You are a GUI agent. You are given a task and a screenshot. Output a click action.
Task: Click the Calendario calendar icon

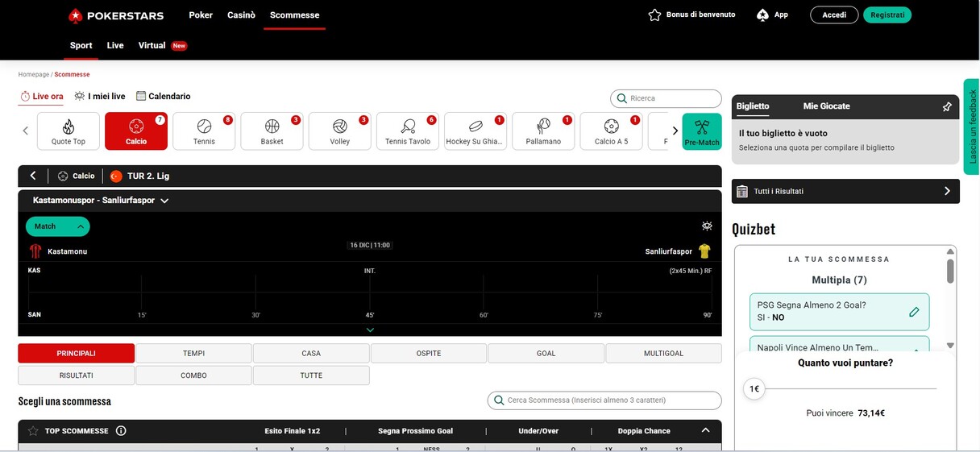coord(141,96)
